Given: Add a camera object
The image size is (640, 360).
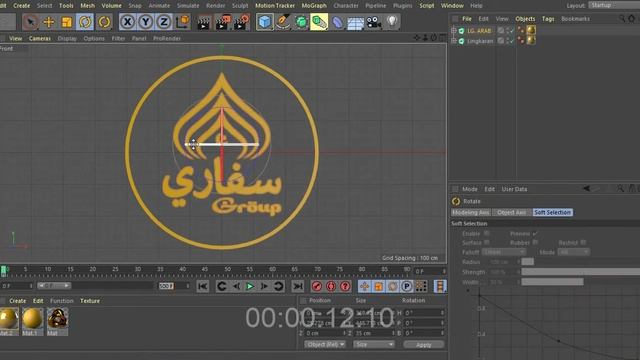Looking at the screenshot, I should (373, 22).
